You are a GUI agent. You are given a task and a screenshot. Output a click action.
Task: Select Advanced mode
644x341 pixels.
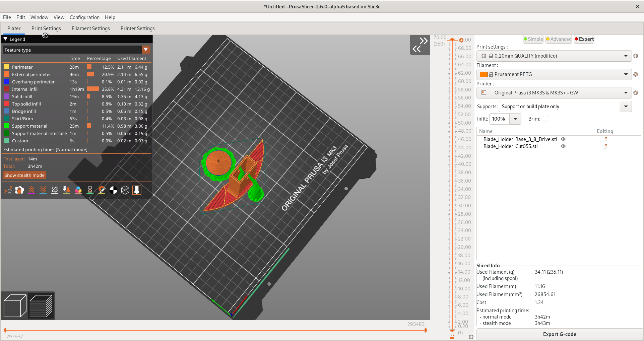(x=559, y=39)
